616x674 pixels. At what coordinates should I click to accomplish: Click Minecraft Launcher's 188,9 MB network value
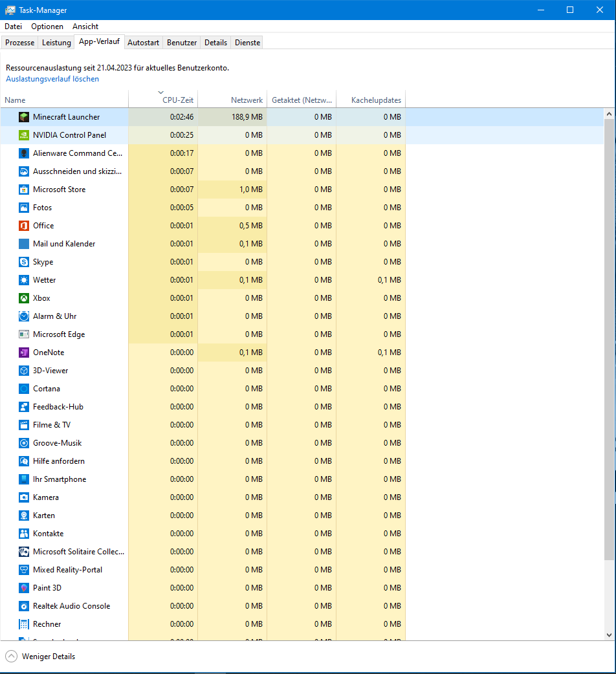click(x=247, y=117)
